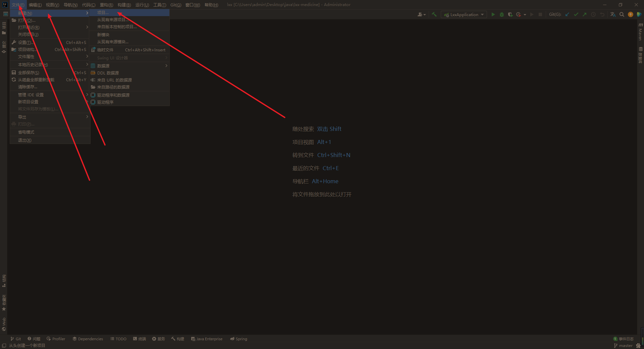The width and height of the screenshot is (644, 349).
Task: Open the 问题 (Problems) tool window
Action: (x=34, y=339)
